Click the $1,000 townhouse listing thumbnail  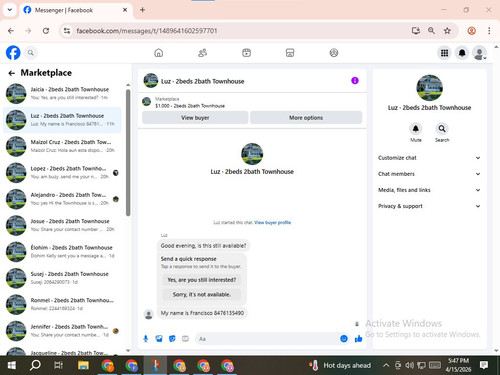pos(147,101)
